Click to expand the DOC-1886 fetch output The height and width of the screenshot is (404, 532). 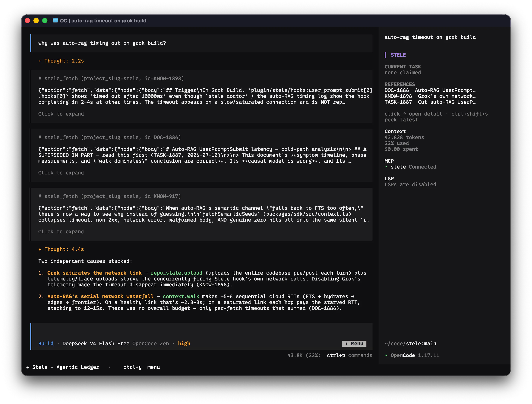[61, 173]
